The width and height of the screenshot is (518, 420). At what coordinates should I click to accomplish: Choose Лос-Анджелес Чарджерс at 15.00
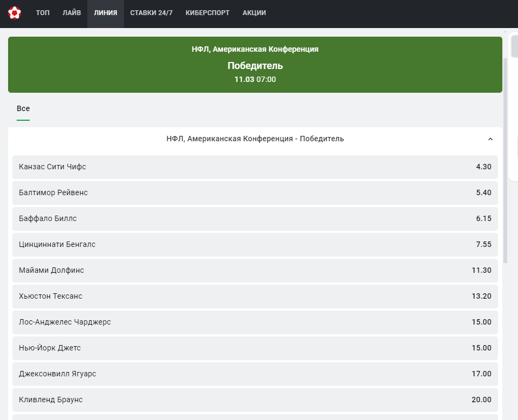click(x=255, y=322)
